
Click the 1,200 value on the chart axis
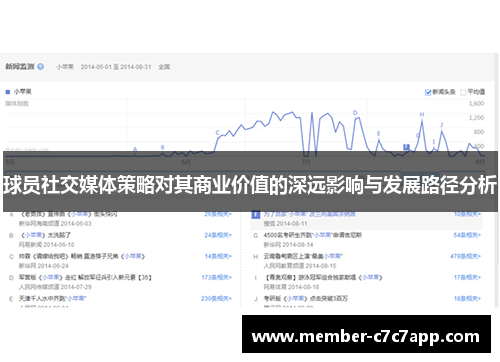[476, 118]
